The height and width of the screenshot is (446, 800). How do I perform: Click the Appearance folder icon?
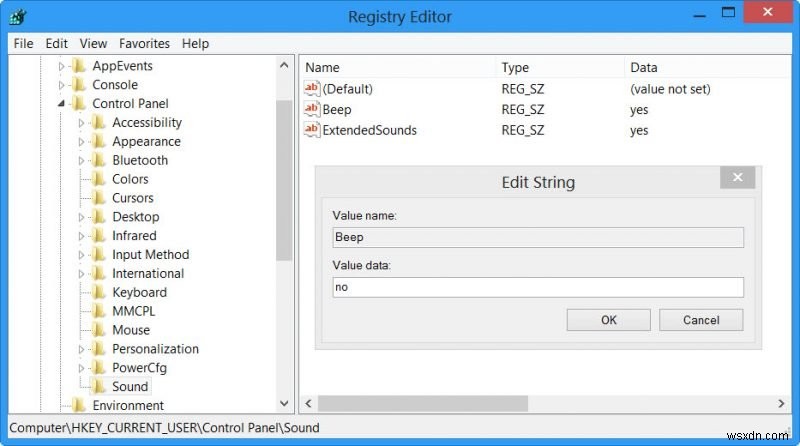coord(99,141)
